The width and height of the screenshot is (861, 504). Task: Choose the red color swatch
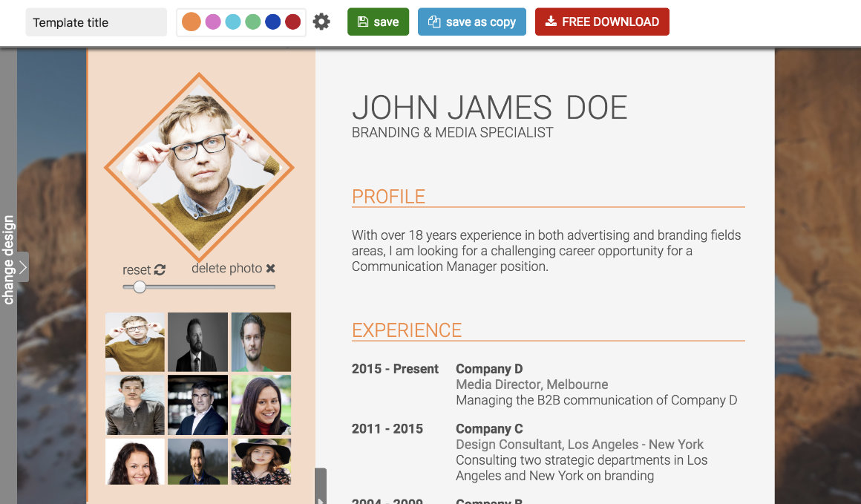[292, 22]
